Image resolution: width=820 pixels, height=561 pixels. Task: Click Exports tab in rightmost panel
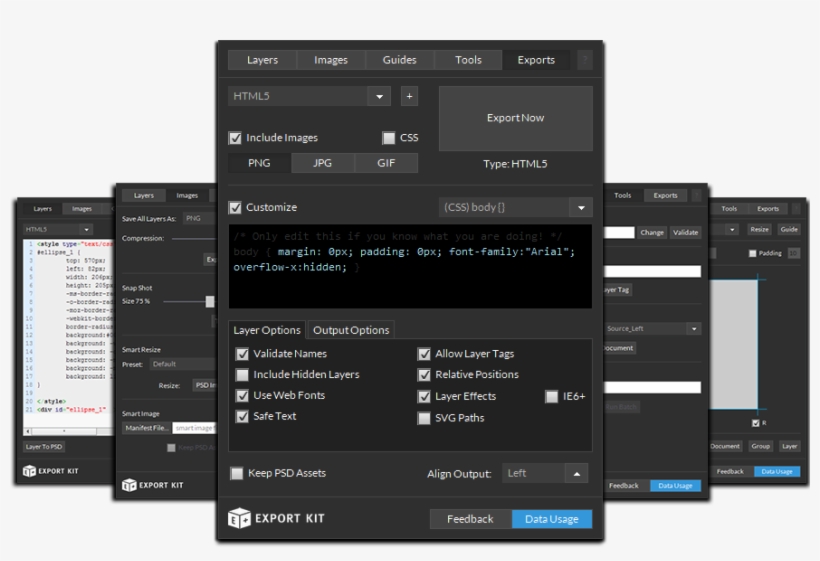click(768, 209)
